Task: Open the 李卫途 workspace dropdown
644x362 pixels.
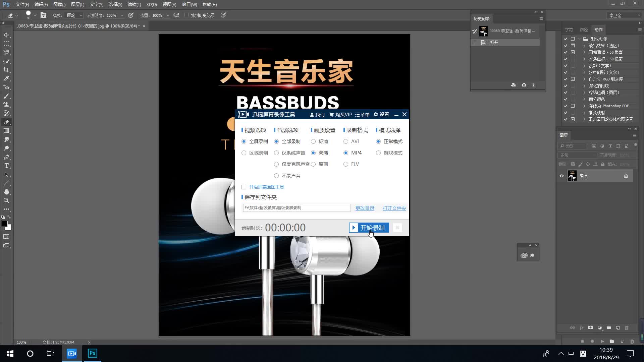Action: tap(624, 15)
